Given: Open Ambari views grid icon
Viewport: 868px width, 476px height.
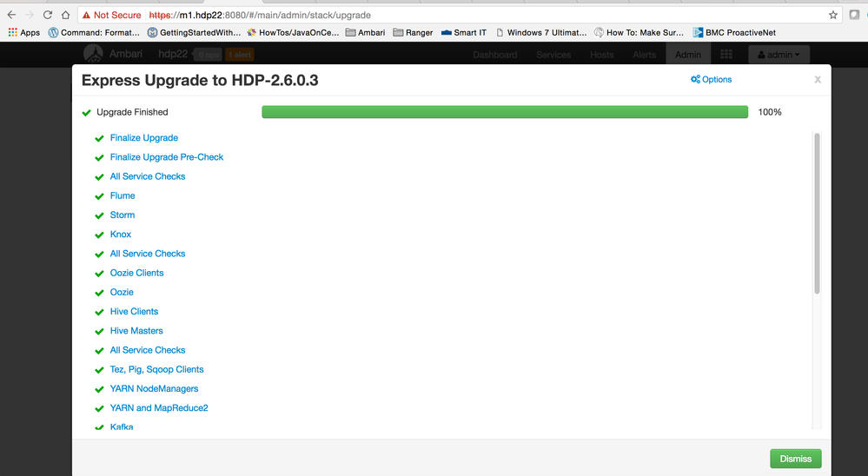Looking at the screenshot, I should click(726, 54).
